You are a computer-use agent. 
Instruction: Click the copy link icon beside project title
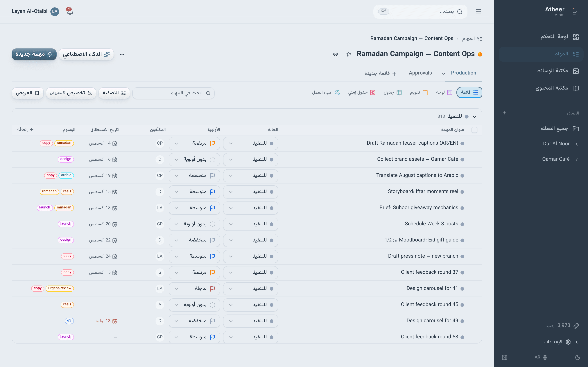(x=336, y=54)
